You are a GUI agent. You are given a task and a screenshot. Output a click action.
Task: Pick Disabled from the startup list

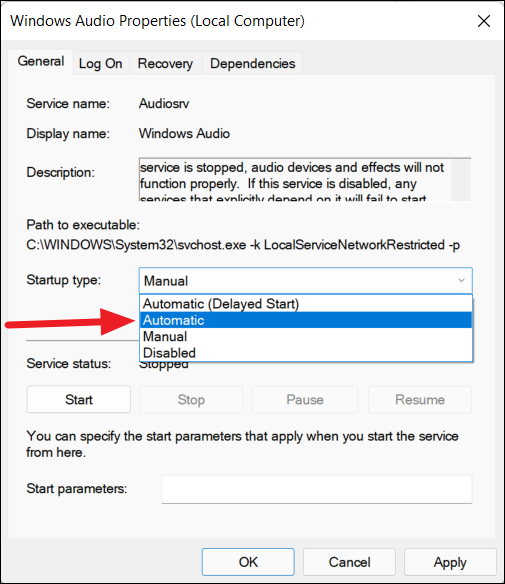[x=306, y=353]
